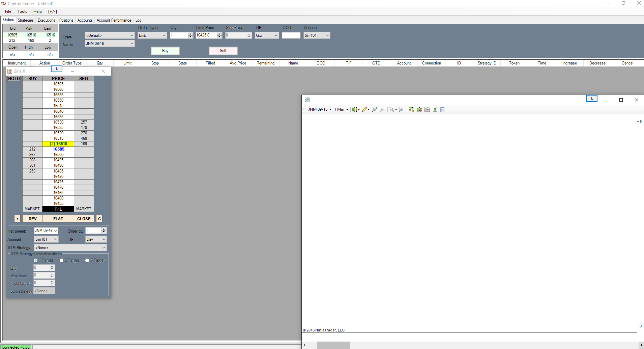Select the 3 Target radio button
Image resolution: width=644 pixels, height=349 pixels.
(87, 261)
